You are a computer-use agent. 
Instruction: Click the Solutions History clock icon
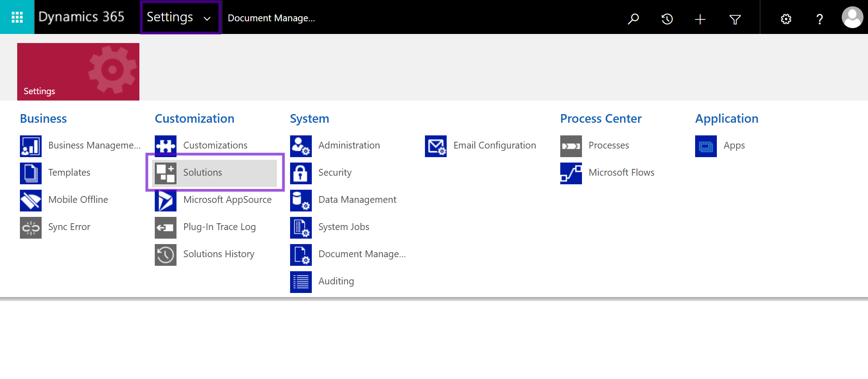click(x=166, y=254)
